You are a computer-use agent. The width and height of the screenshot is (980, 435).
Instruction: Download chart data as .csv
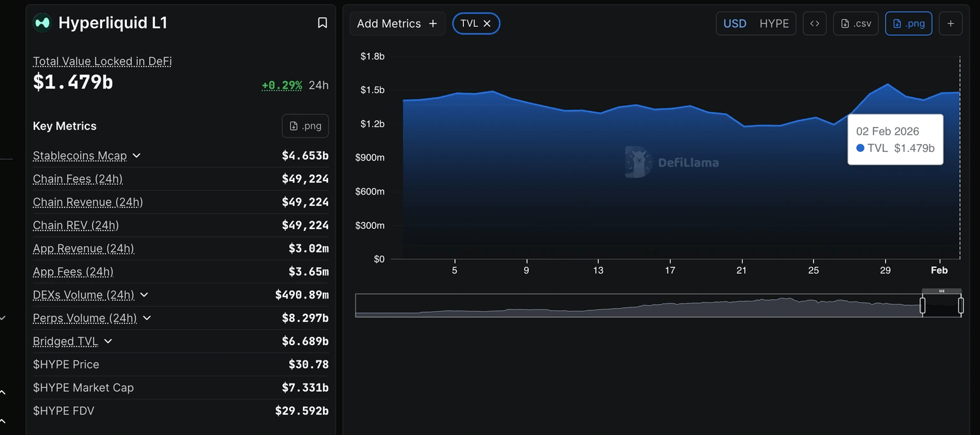(856, 24)
